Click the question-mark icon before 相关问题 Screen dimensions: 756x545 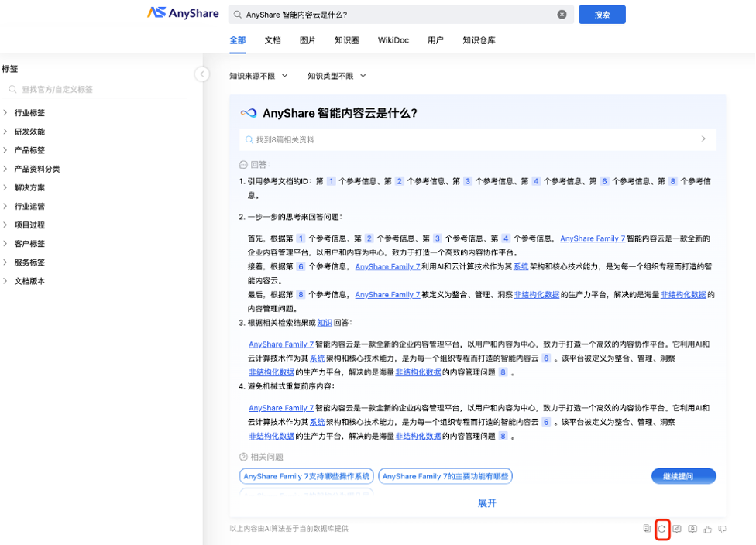pos(243,457)
